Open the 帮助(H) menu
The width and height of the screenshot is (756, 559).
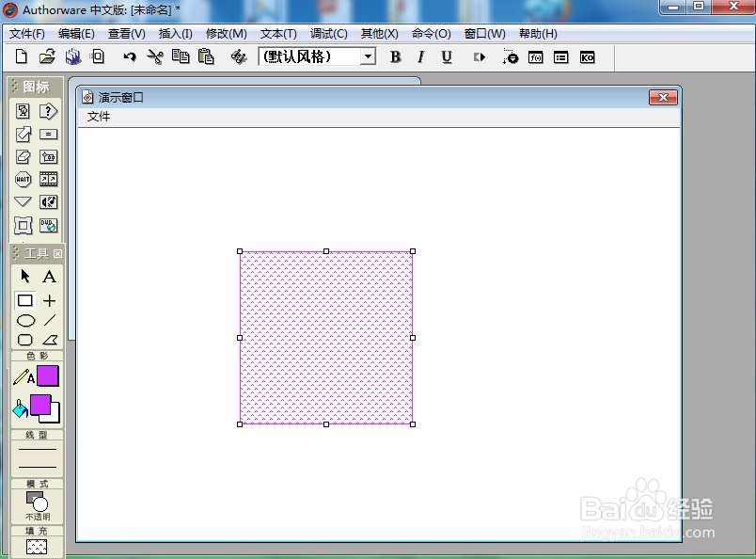[x=538, y=34]
